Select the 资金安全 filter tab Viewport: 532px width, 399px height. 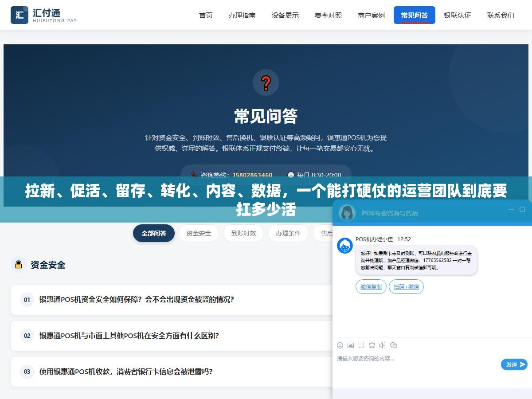pyautogui.click(x=199, y=233)
